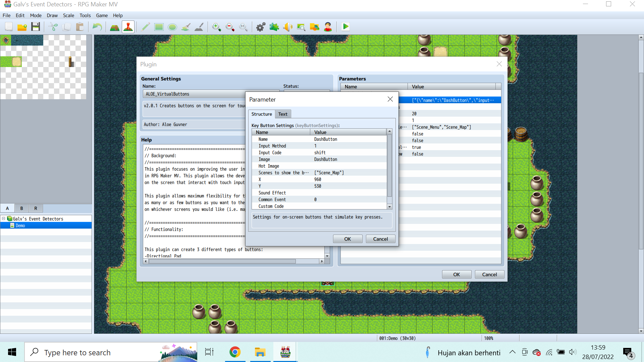
Task: Open the Help menu
Action: click(x=118, y=15)
